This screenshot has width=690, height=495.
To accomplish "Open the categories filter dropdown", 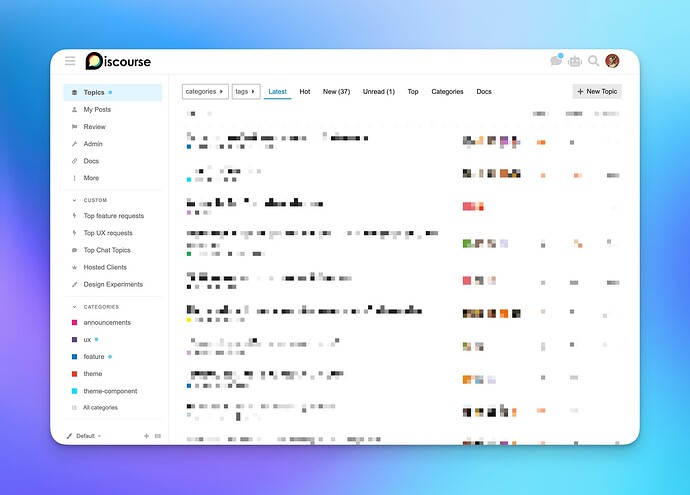I will pyautogui.click(x=205, y=92).
